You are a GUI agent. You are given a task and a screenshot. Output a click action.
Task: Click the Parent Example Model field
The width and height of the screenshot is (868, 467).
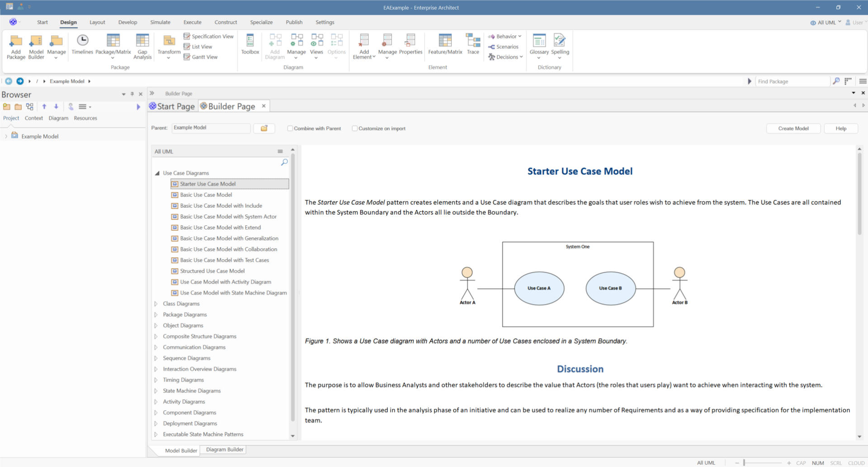[x=211, y=128]
